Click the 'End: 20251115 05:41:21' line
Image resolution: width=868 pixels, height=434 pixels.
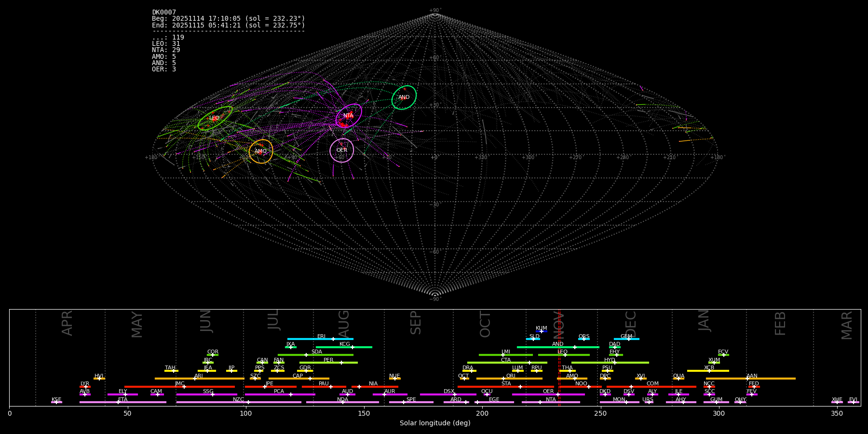click(x=229, y=25)
